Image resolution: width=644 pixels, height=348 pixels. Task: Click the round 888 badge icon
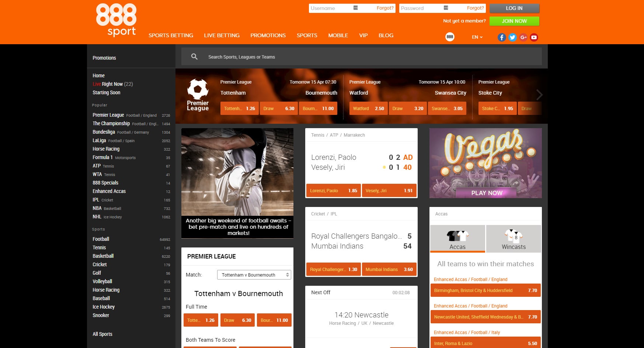(x=450, y=37)
